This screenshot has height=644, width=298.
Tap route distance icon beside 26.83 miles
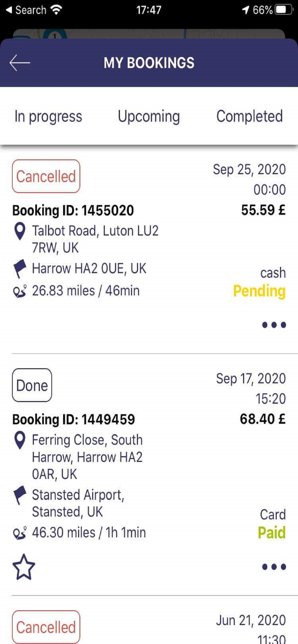[x=20, y=291]
